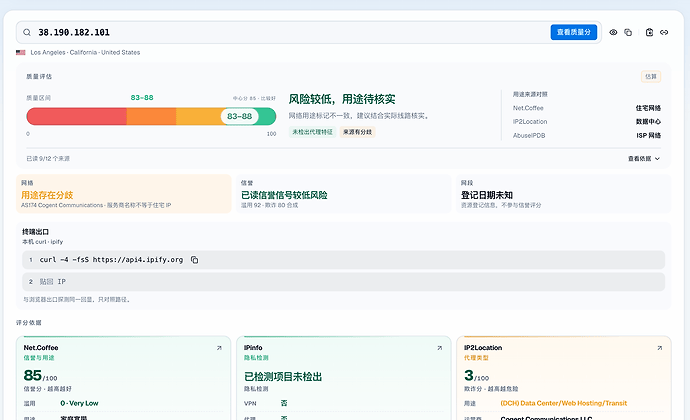690x420 pixels.
Task: Click the clipboard paste icon
Action: 649,32
